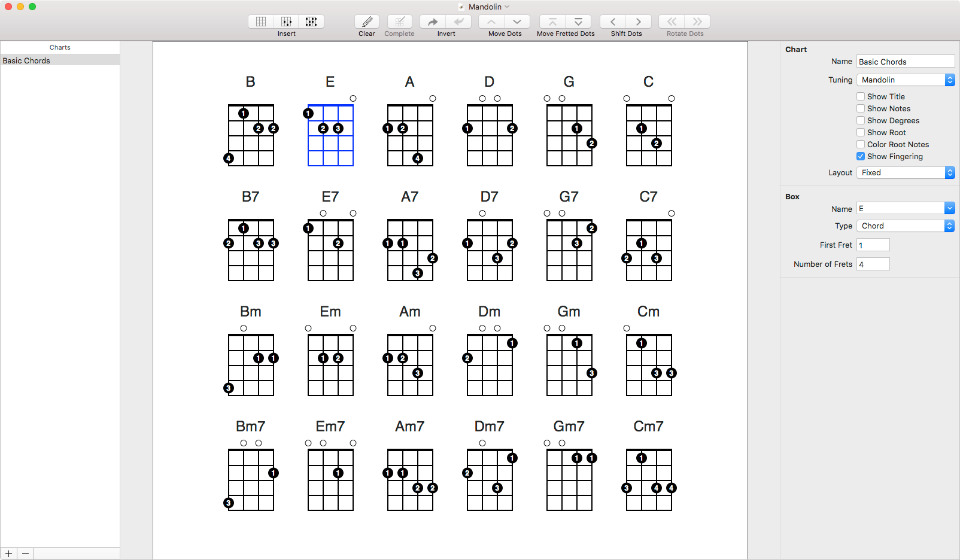Expand the box Type dropdown showing Chord

906,226
